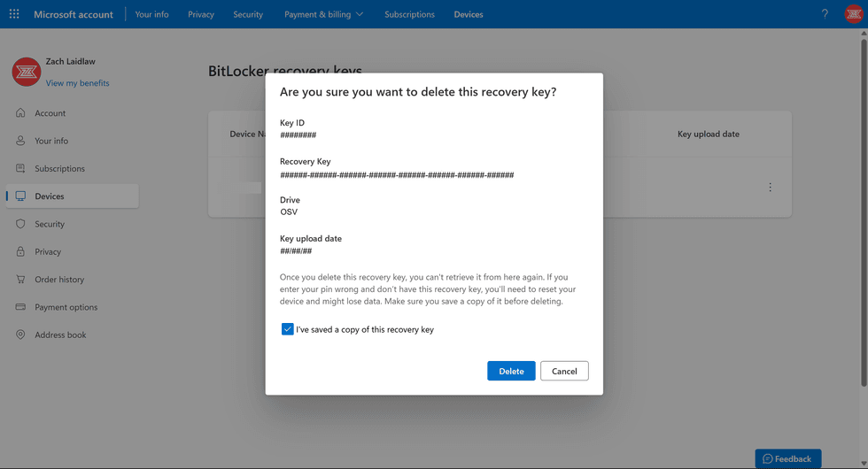Click the Security shield icon in sidebar
The image size is (868, 469).
pos(20,224)
